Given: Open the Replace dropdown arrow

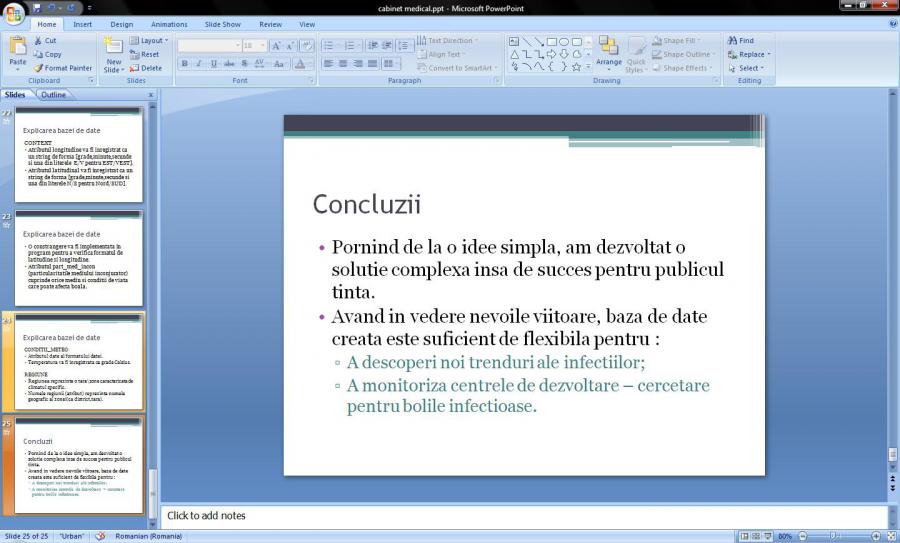Looking at the screenshot, I should coord(768,55).
